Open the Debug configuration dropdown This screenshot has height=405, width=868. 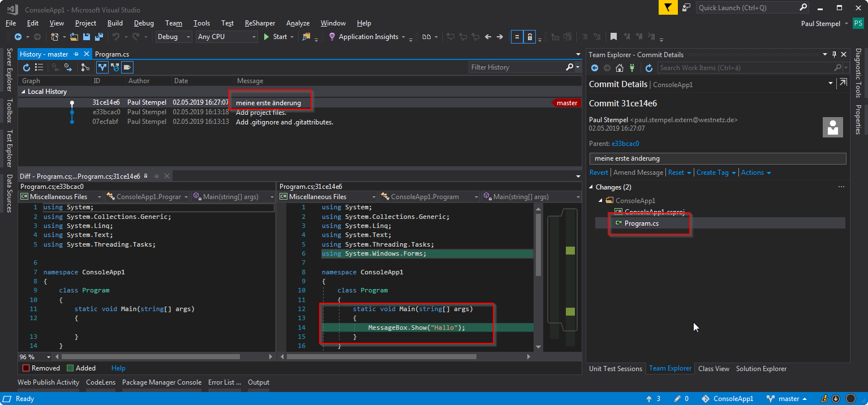click(x=174, y=37)
